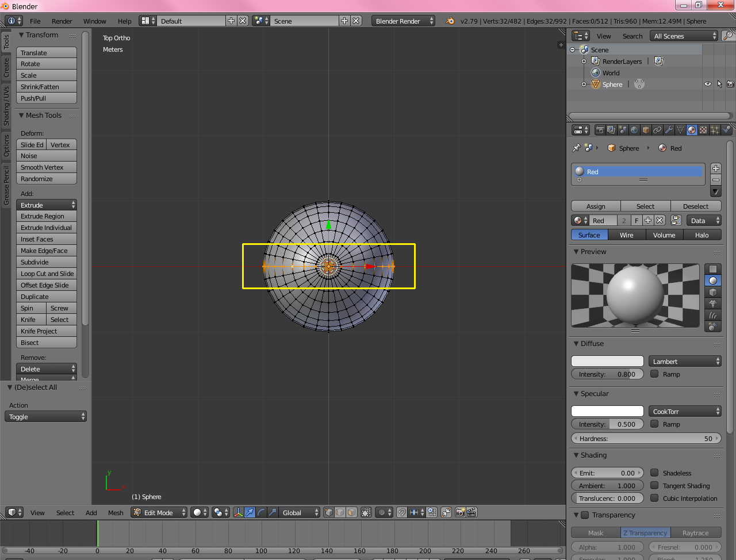
Task: Open the Texture checker tab
Action: coord(703,130)
